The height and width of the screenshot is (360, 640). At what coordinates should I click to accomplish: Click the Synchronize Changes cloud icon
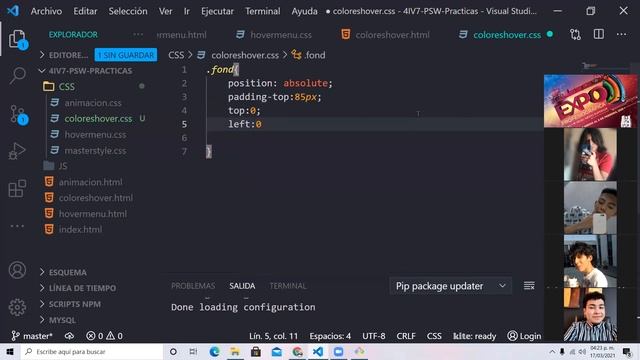(x=69, y=336)
